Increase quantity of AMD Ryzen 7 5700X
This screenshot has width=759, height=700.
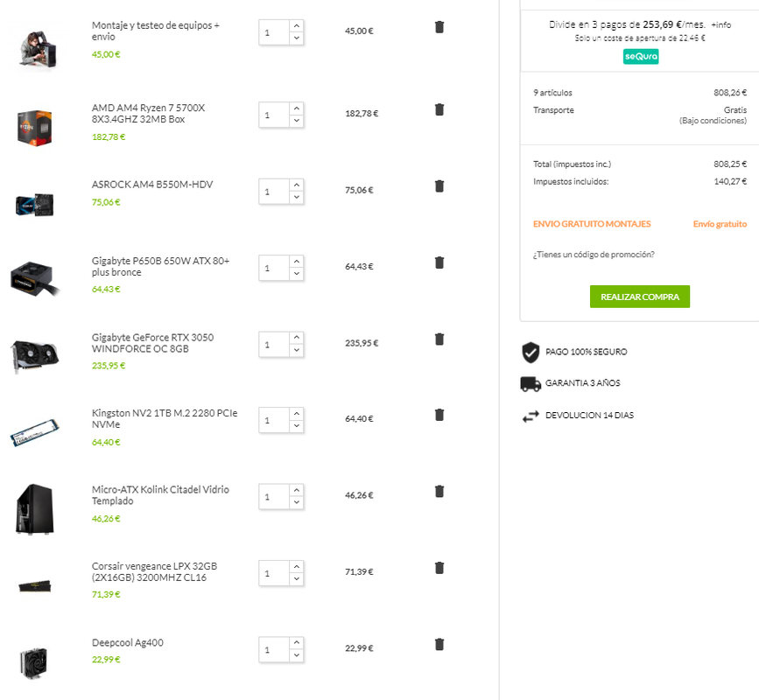tap(296, 108)
